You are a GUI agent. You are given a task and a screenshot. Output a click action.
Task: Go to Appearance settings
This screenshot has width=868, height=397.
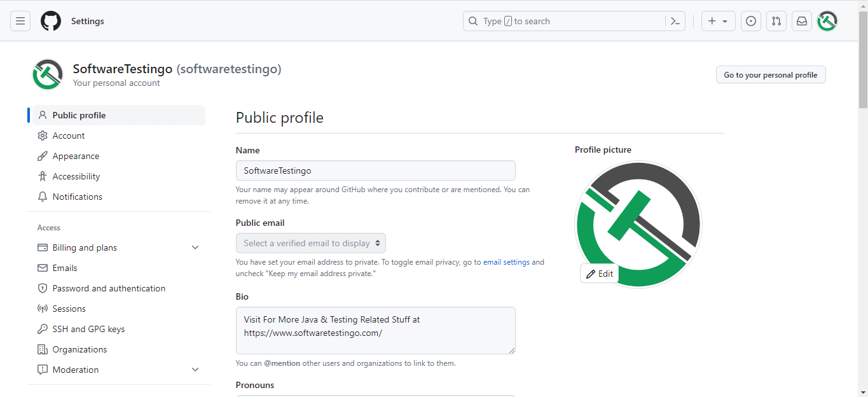(119, 156)
